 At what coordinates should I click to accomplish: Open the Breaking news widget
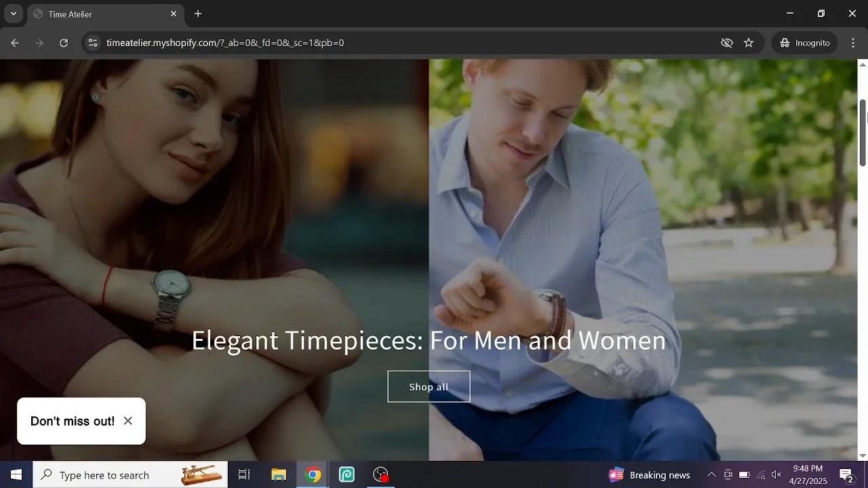648,474
